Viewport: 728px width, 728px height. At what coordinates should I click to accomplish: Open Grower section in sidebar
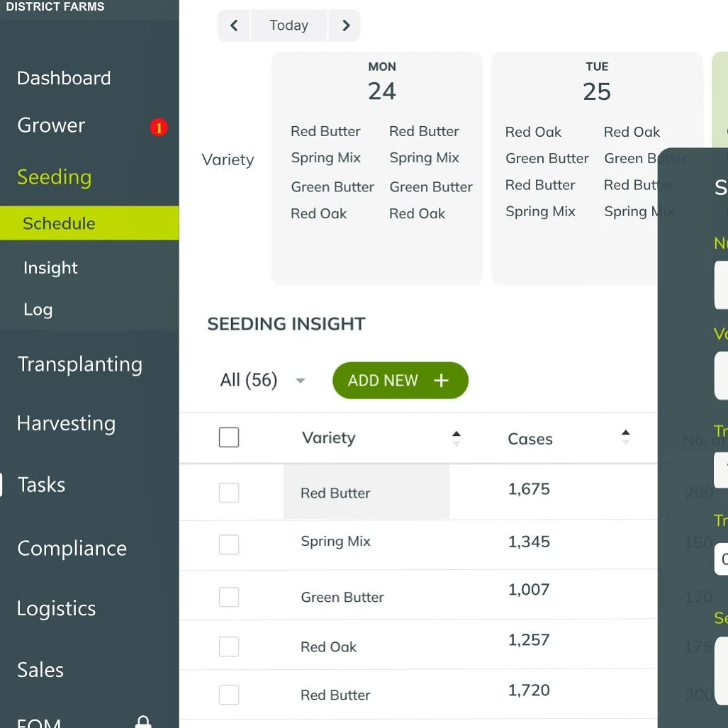51,125
